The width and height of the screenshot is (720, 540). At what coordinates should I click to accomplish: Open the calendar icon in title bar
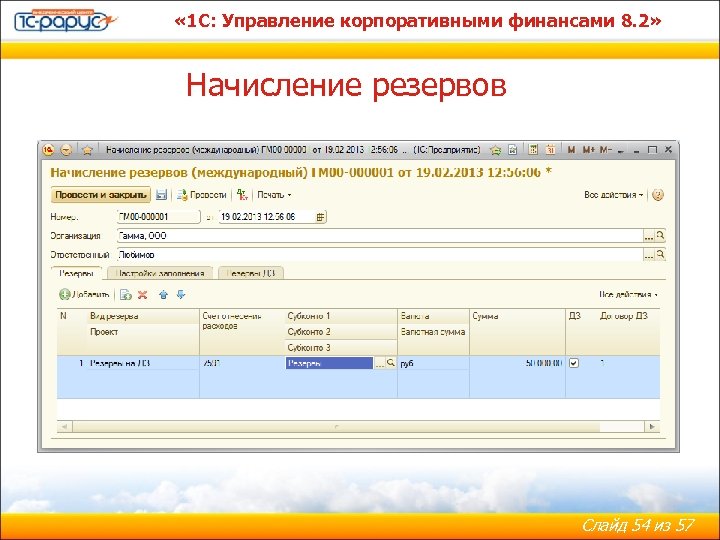550,150
